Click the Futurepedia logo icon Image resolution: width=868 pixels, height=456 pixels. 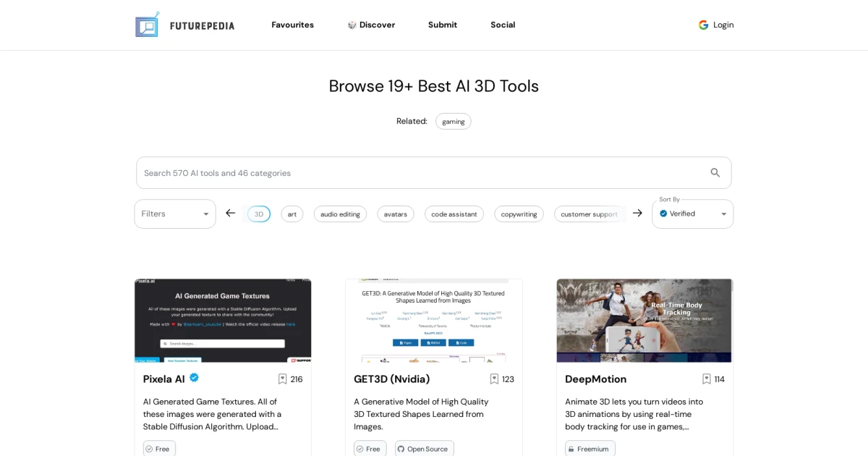coord(147,25)
